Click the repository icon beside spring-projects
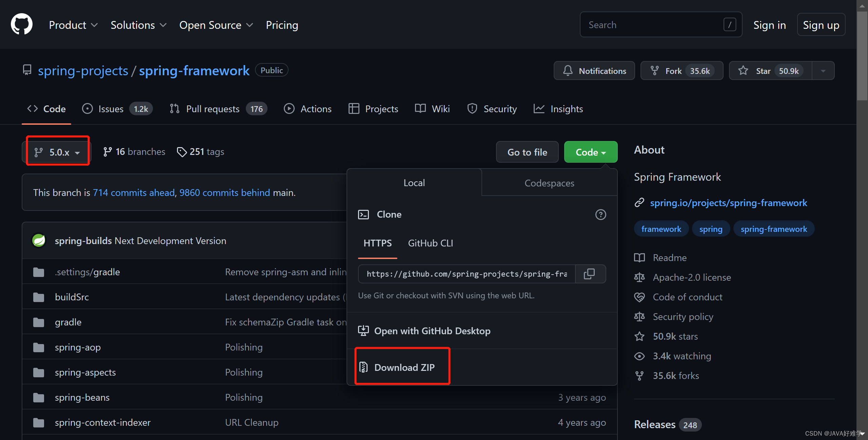 pos(27,70)
